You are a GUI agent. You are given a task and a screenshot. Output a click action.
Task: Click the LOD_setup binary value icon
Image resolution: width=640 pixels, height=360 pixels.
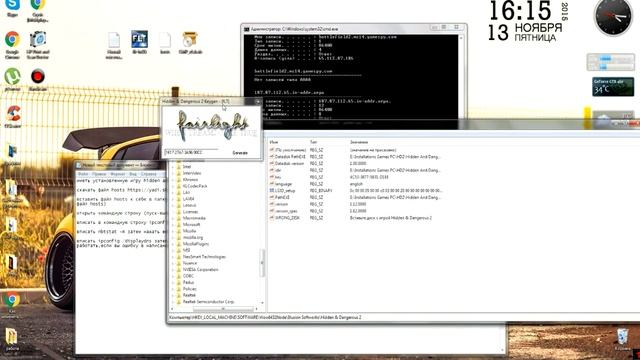coord(271,191)
